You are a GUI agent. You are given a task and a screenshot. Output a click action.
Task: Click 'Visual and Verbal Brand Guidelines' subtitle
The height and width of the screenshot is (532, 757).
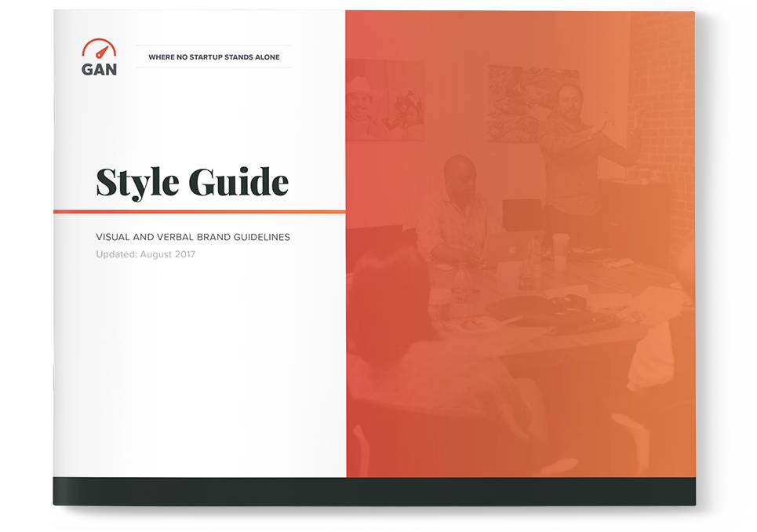tap(193, 237)
